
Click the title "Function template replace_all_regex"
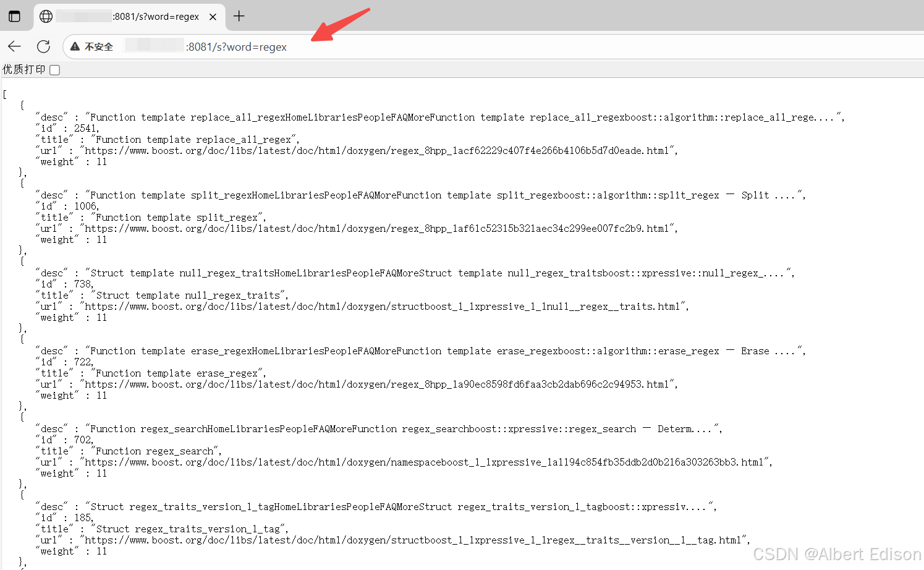pyautogui.click(x=194, y=140)
